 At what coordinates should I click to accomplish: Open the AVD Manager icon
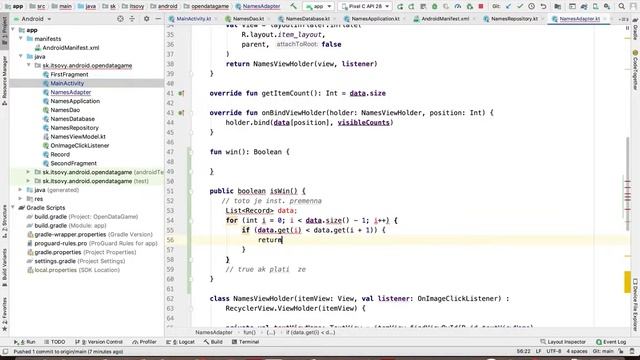596,6
